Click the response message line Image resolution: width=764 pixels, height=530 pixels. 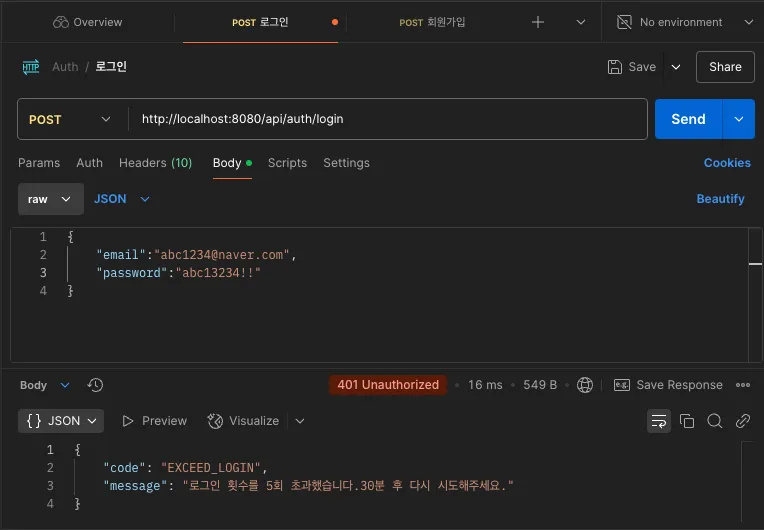pos(308,486)
